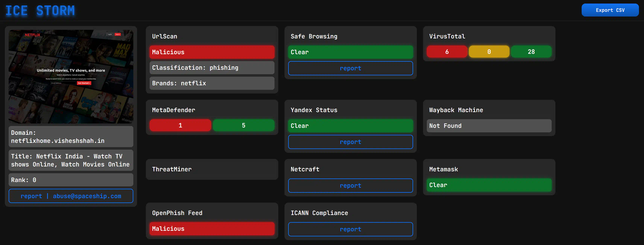Click the red MetaDefender count showing 1
The height and width of the screenshot is (245, 644).
tap(180, 125)
